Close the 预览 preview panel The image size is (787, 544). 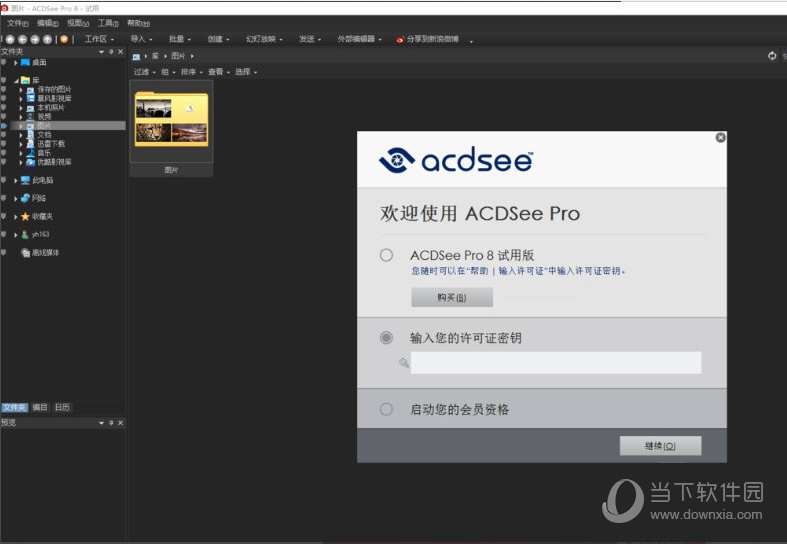(121, 423)
